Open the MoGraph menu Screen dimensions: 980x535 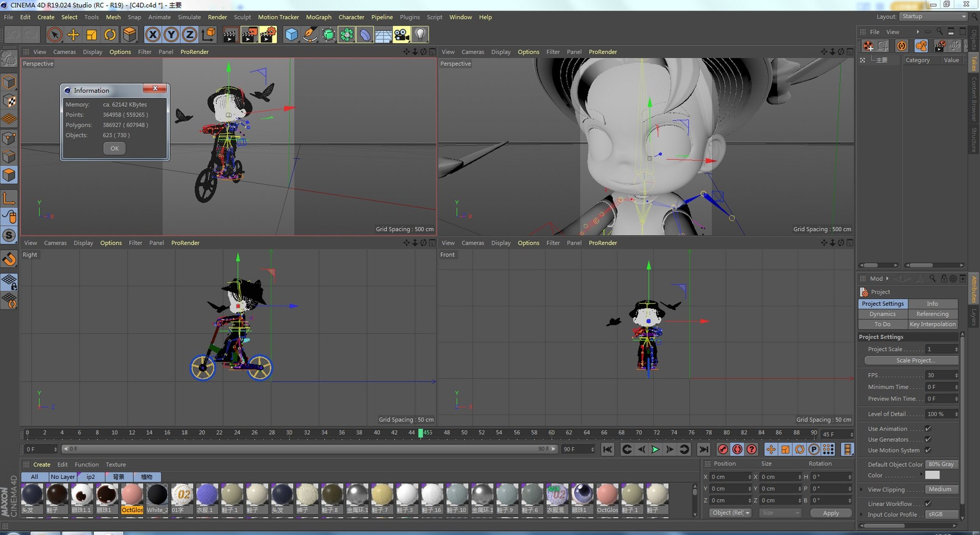pyautogui.click(x=318, y=17)
